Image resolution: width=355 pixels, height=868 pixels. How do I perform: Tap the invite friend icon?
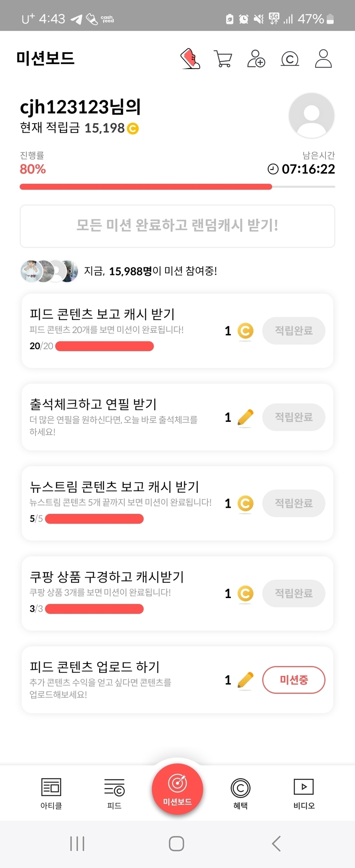point(256,59)
